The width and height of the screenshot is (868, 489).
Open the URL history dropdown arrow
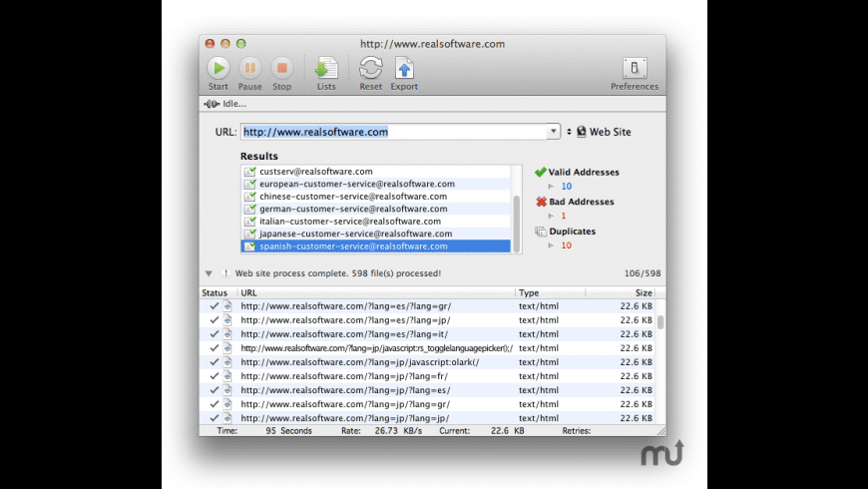pyautogui.click(x=553, y=132)
